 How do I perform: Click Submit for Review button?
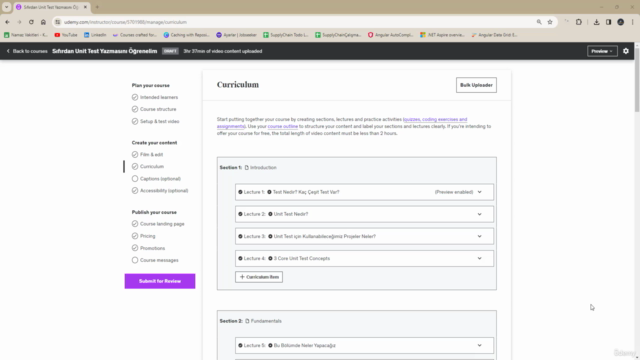(160, 281)
